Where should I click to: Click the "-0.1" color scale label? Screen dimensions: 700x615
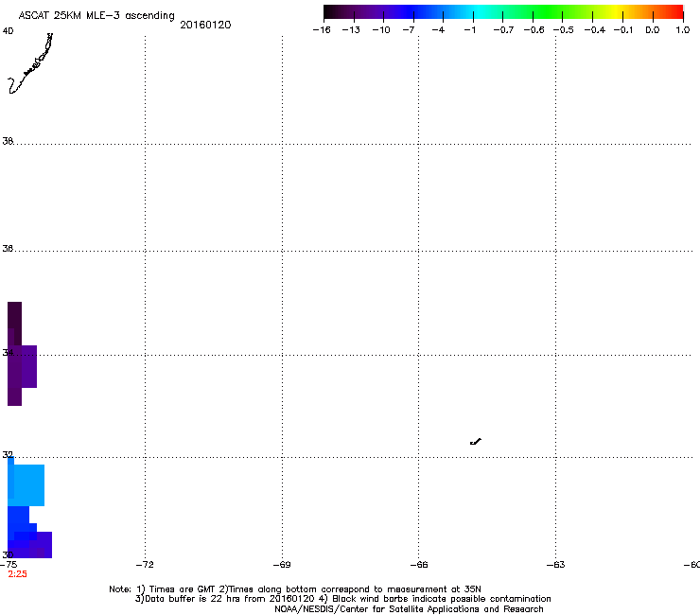tap(623, 30)
